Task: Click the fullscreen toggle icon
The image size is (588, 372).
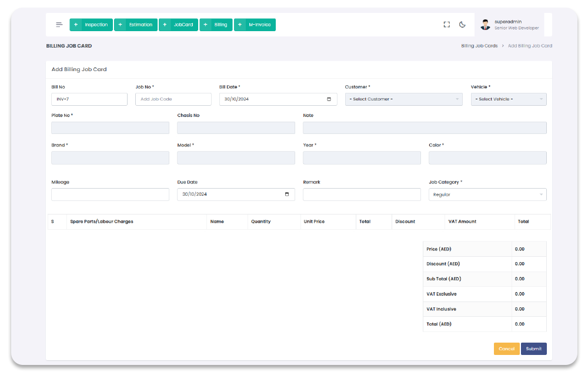Action: pyautogui.click(x=446, y=25)
